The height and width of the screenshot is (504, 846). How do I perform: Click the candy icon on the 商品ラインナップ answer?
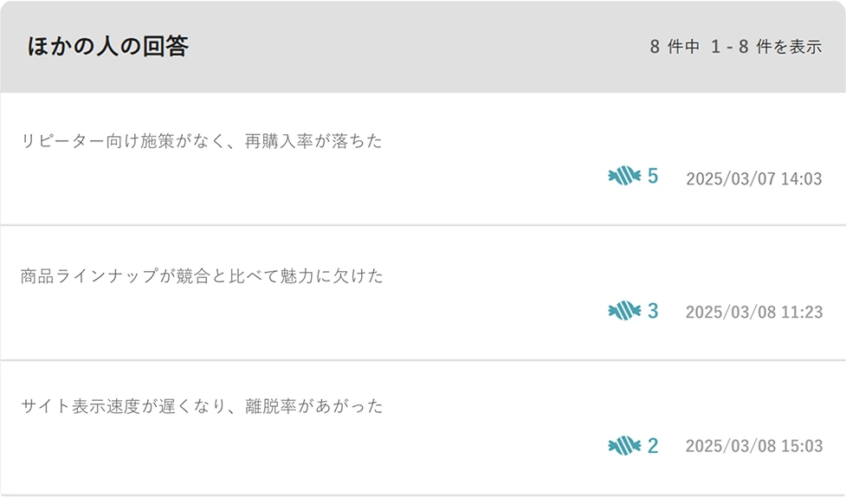coord(624,311)
